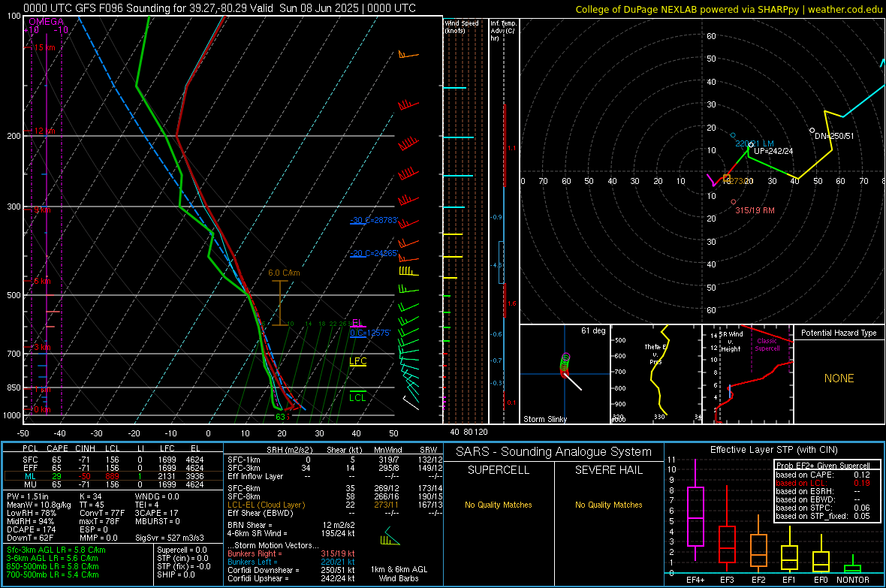Click the SARS - Sounding Analogue System heading

[x=554, y=452]
